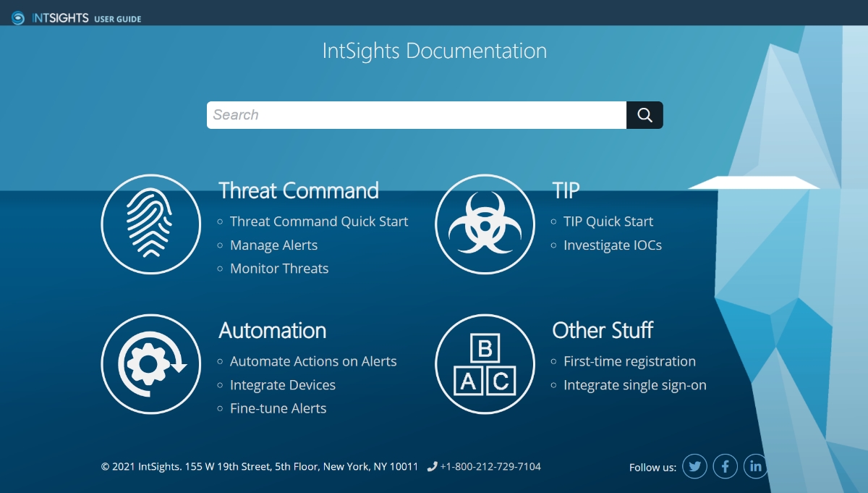The height and width of the screenshot is (493, 868).
Task: Click the Threat Command fingerprint icon
Action: 150,224
